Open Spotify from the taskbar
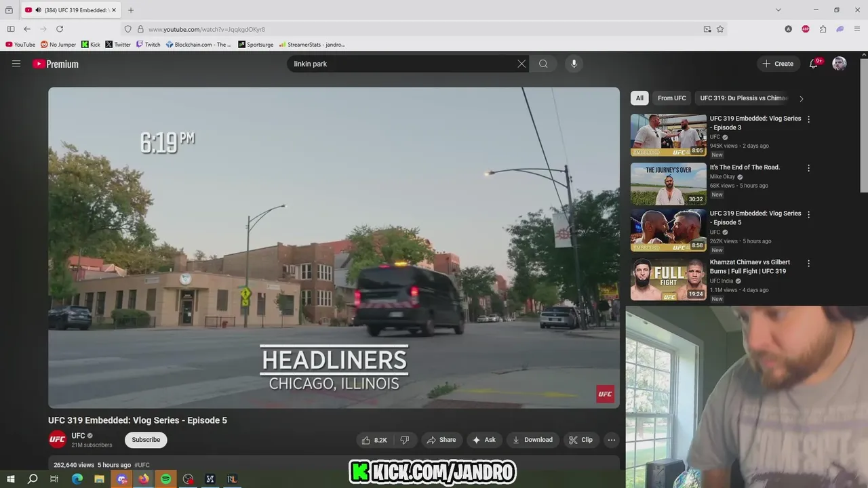The image size is (868, 488). click(x=166, y=479)
